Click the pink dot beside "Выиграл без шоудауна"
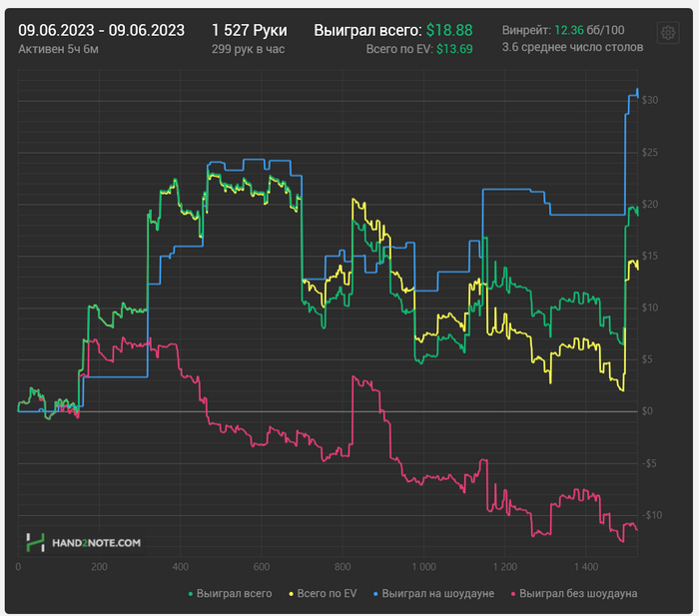The image size is (699, 616). point(513,594)
